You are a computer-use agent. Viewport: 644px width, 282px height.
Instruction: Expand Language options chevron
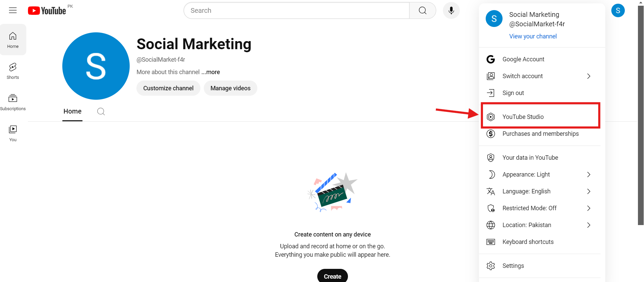tap(588, 191)
